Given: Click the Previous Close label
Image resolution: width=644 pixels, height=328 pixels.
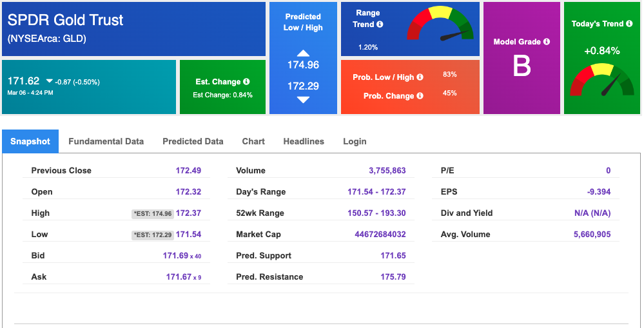Looking at the screenshot, I should [61, 170].
